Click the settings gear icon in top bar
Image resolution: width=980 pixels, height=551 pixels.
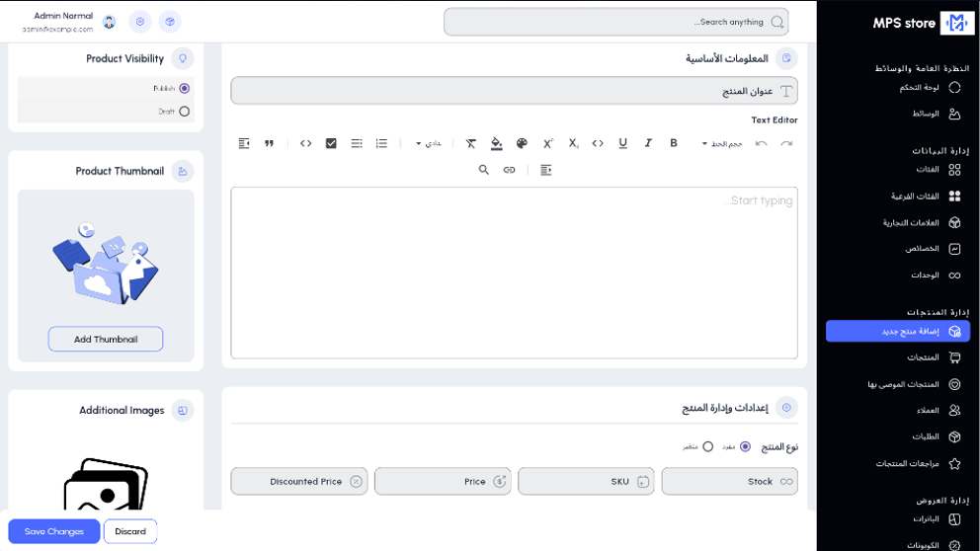point(140,22)
